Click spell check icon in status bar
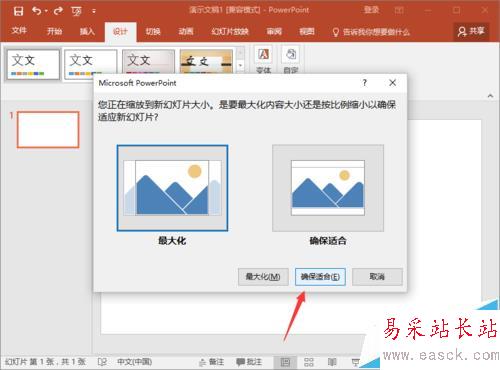Screen dimensions: 500x370 click(x=102, y=362)
